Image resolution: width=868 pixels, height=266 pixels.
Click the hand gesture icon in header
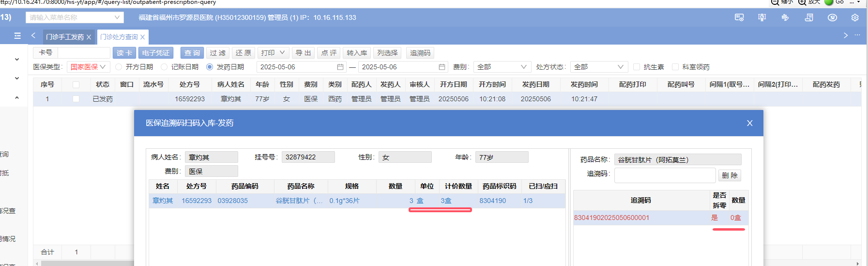[x=785, y=17]
